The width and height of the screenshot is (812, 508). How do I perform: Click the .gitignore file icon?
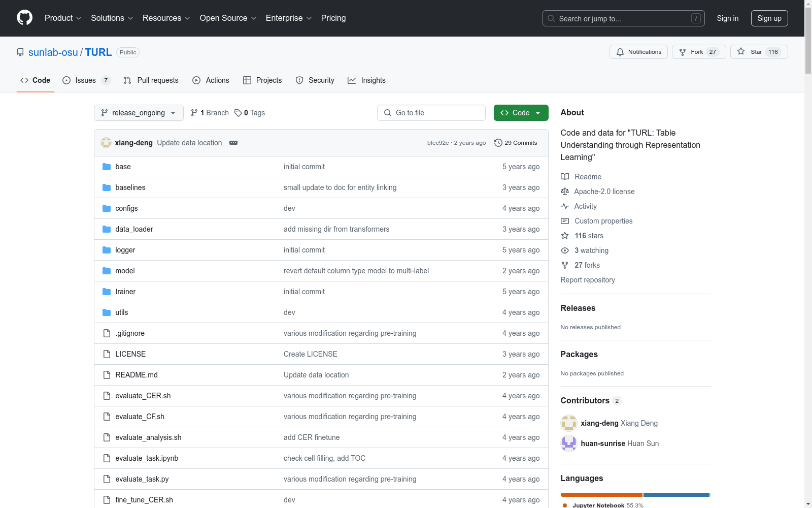coord(107,333)
